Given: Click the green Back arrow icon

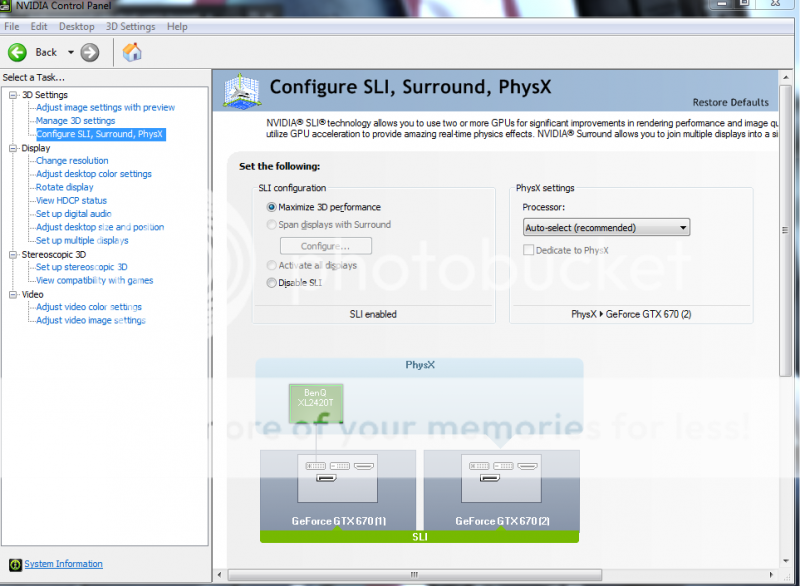Looking at the screenshot, I should tap(17, 51).
